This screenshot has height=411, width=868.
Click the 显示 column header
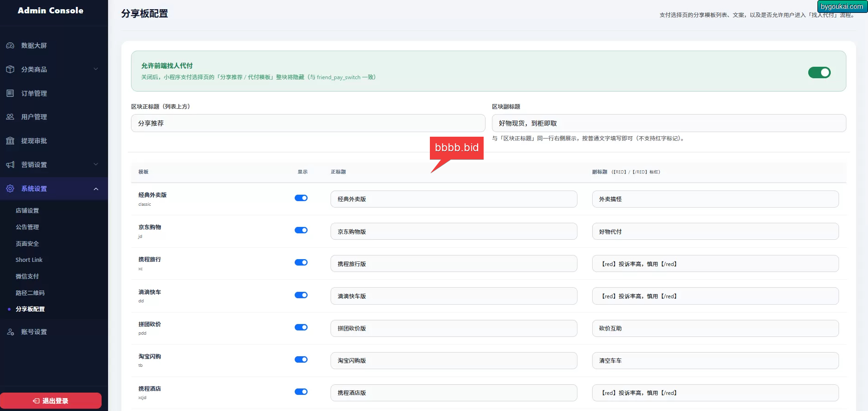(x=303, y=172)
